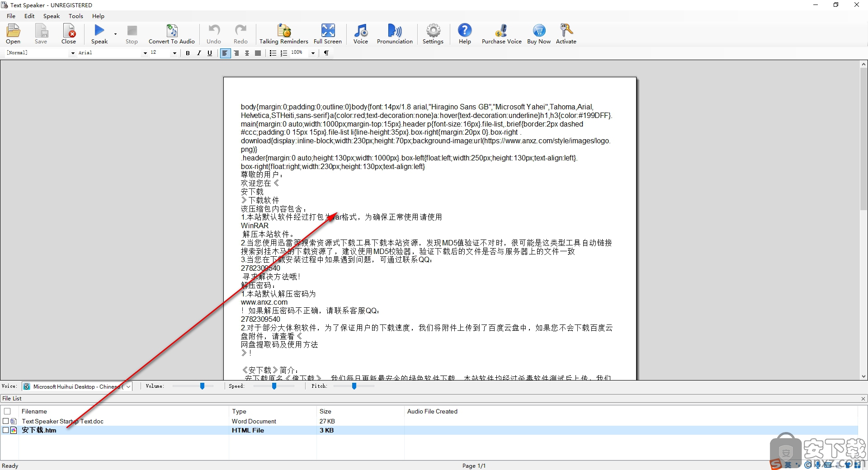868x470 pixels.
Task: Adjust the Volume slider
Action: 203,386
